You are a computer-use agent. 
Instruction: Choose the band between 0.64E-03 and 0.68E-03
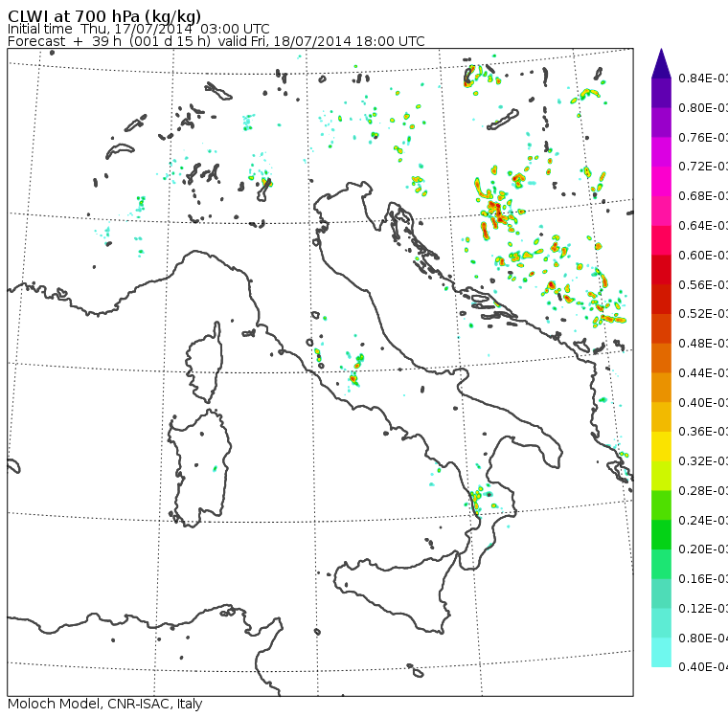click(x=661, y=211)
